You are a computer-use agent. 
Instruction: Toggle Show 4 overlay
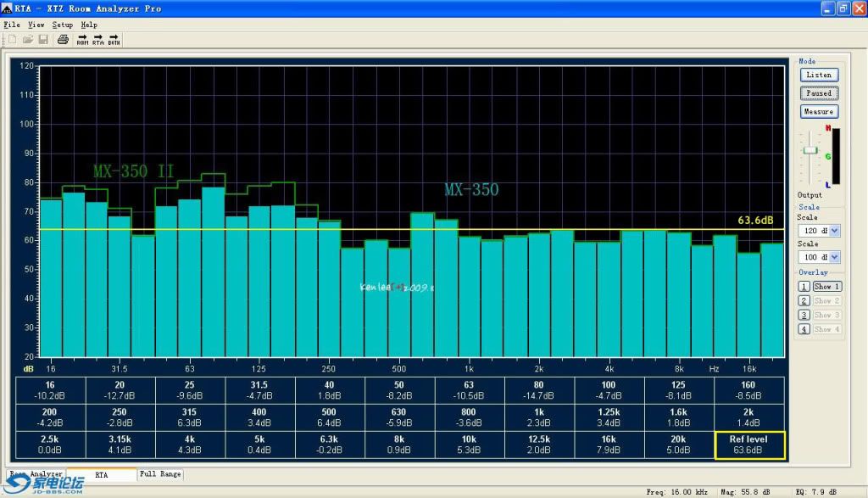click(x=827, y=329)
